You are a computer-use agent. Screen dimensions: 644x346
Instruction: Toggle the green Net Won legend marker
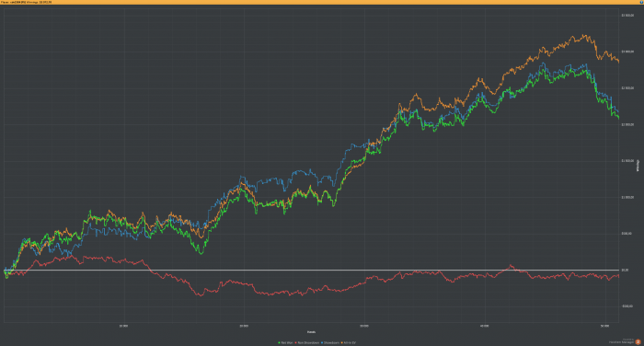pyautogui.click(x=280, y=342)
